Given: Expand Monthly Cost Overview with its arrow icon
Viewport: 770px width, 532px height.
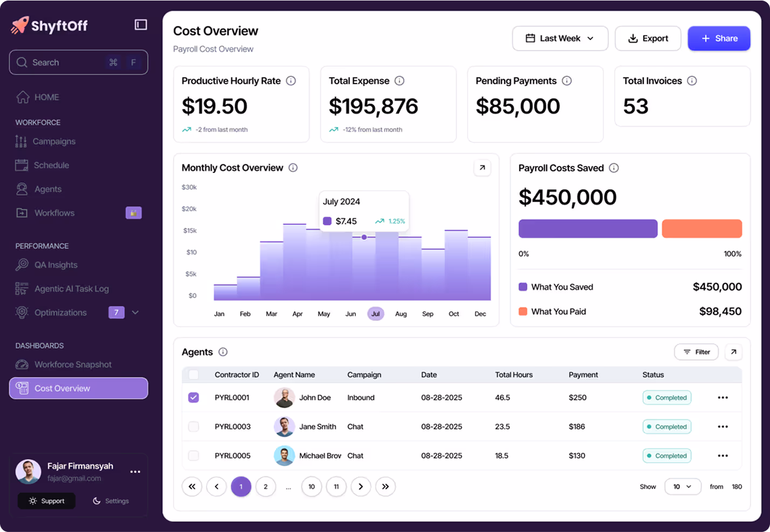Looking at the screenshot, I should [x=482, y=168].
